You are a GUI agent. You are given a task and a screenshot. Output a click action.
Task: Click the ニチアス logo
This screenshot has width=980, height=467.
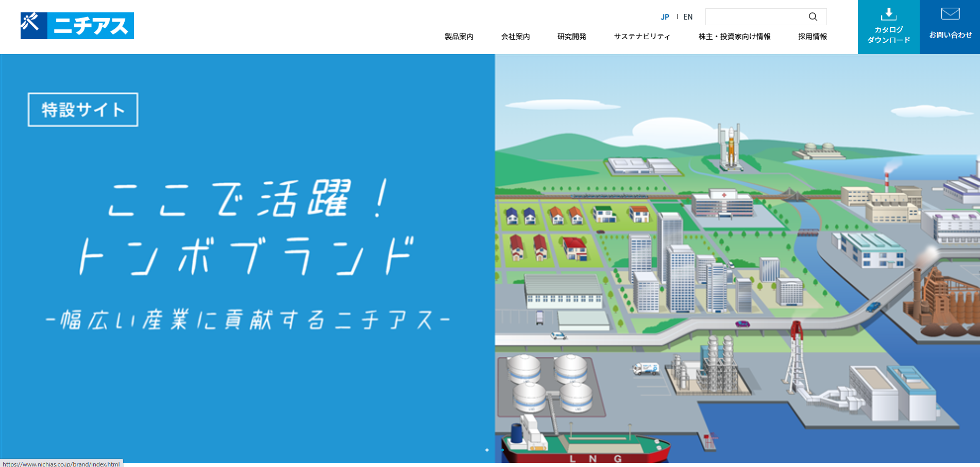pyautogui.click(x=77, y=26)
